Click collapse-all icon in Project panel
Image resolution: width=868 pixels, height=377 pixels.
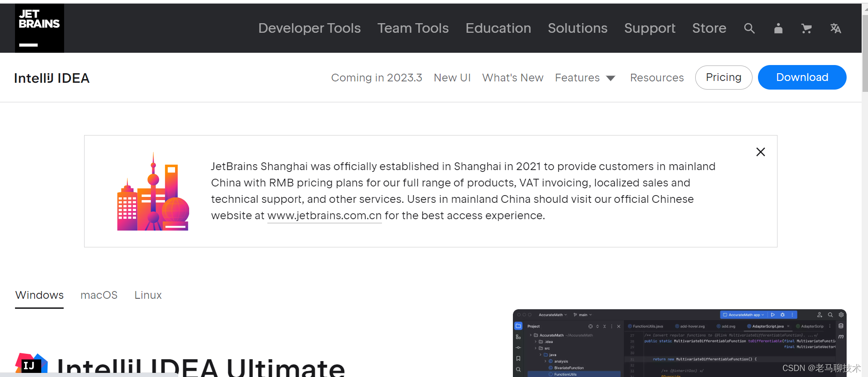coord(604,326)
